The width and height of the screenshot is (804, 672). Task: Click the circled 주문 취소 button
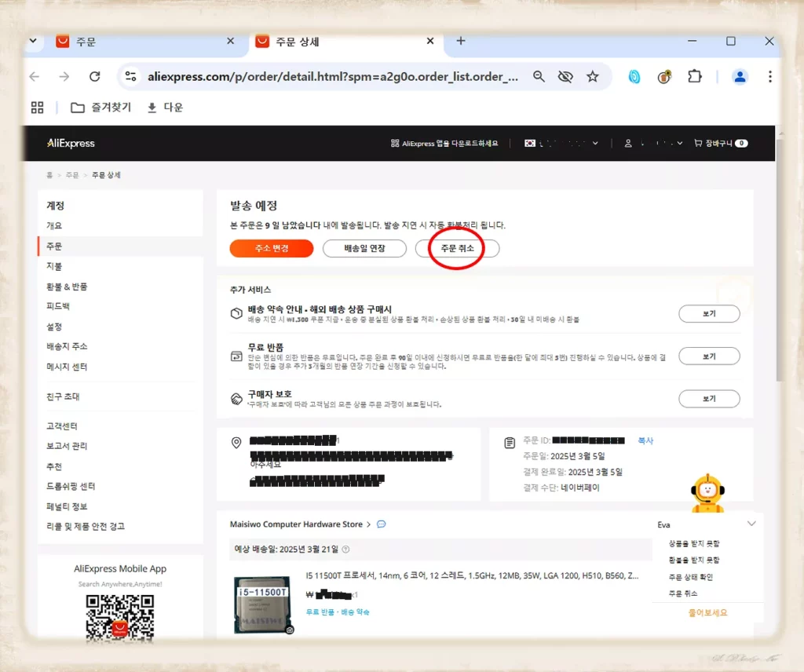pos(457,248)
